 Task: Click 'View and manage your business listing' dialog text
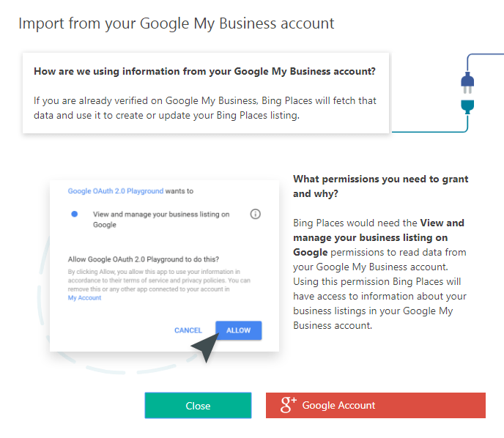click(161, 220)
